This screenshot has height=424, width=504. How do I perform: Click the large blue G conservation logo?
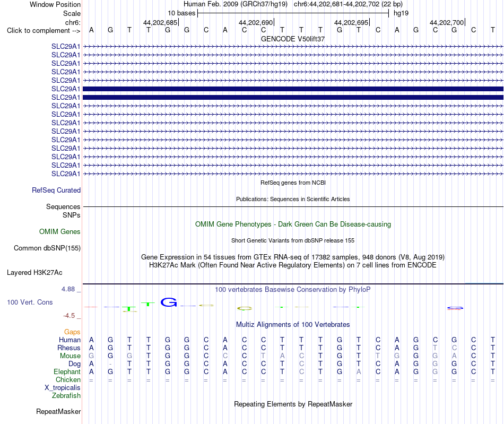point(169,302)
